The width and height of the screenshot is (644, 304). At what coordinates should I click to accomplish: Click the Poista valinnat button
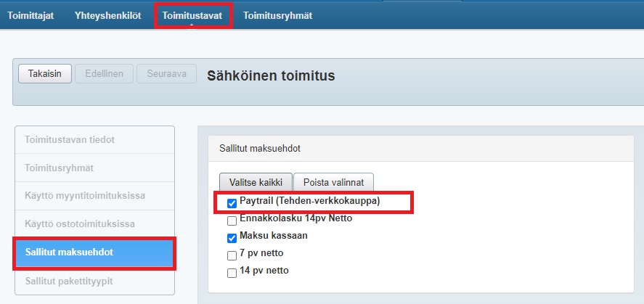(x=333, y=183)
